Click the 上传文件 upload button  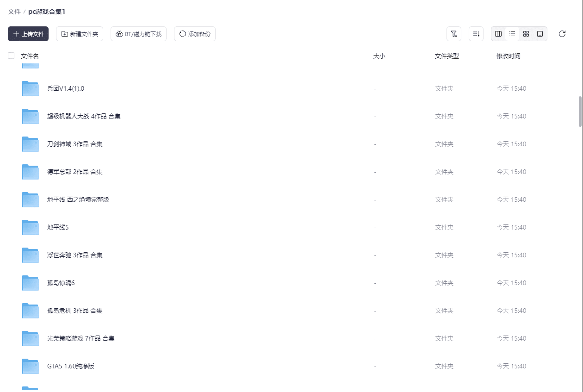28,34
